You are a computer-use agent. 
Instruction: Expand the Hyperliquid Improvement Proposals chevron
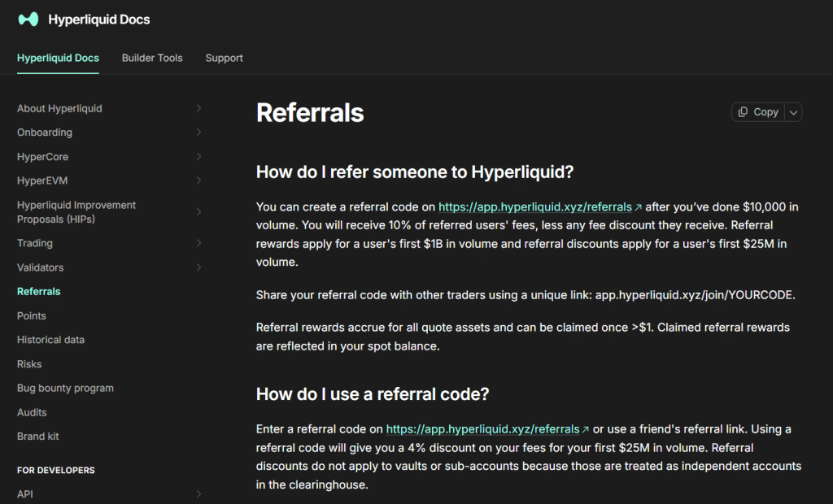click(x=198, y=212)
